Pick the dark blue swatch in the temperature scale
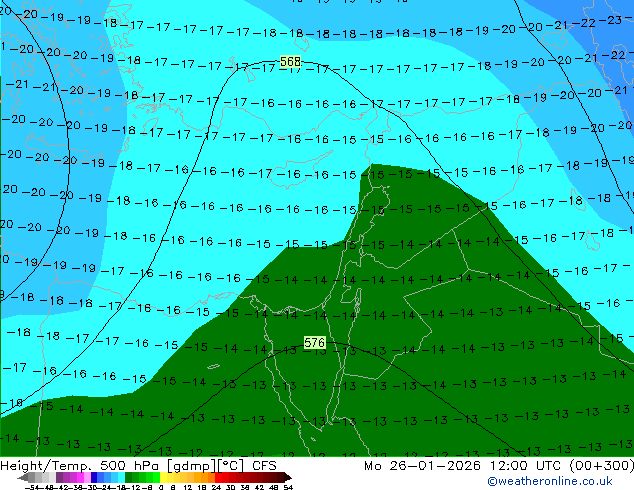Screen dimensions: 634x490 click(94, 477)
